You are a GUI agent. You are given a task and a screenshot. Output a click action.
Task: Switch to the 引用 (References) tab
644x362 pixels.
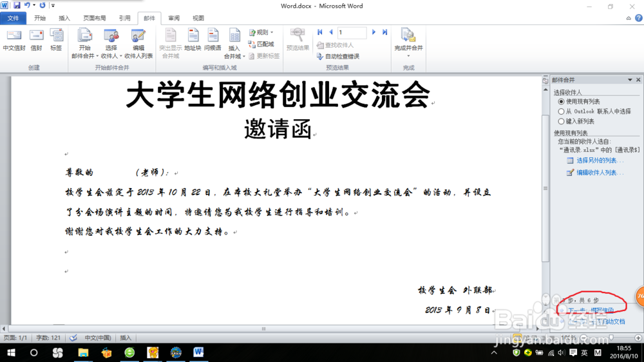click(x=124, y=18)
